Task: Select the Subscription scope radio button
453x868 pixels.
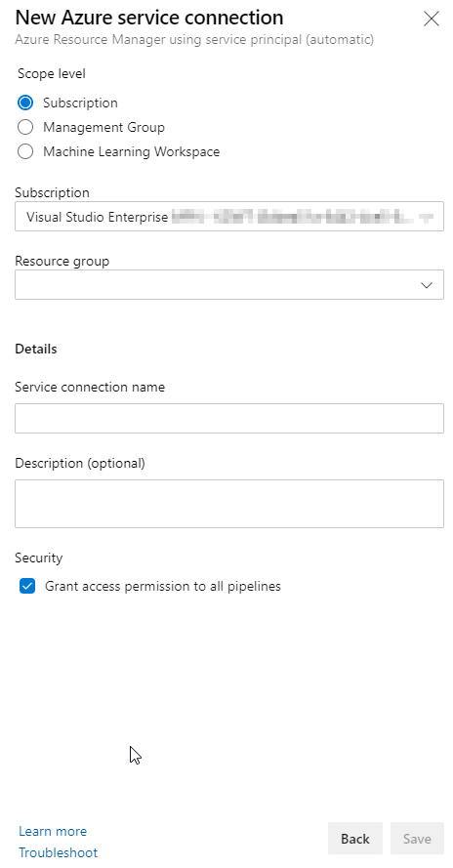Action: (x=25, y=103)
